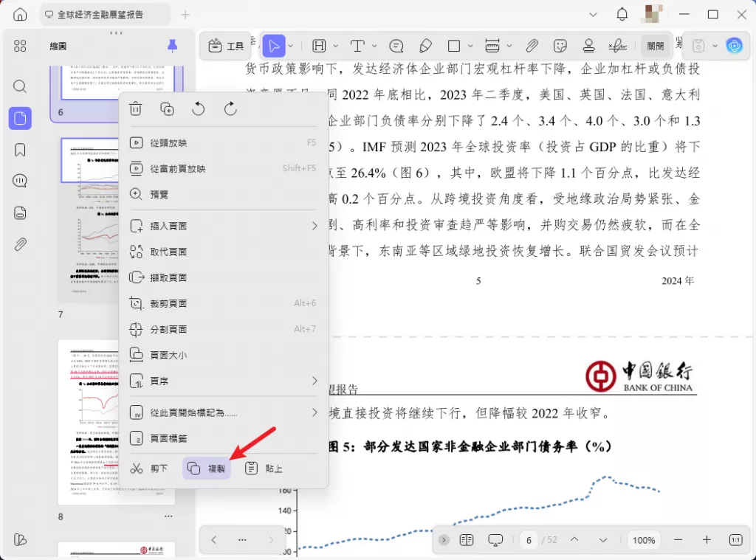
Task: Select the rectangle shape tool
Action: [454, 46]
